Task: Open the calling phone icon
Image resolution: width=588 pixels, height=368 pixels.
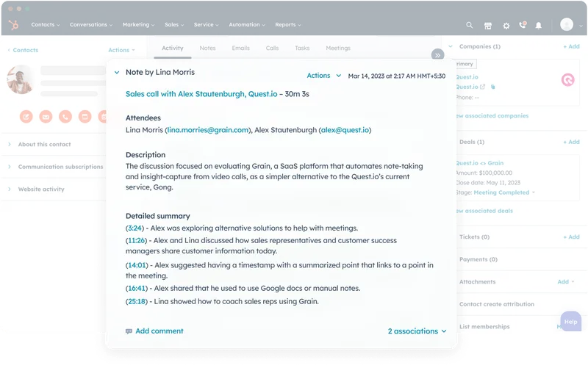Action: tap(523, 25)
